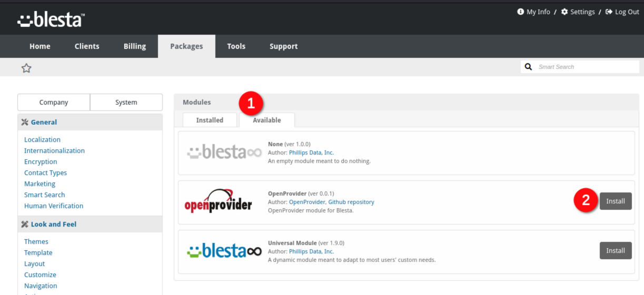Open the Settings link in header
Viewport: 644px width, 295px height.
(x=582, y=12)
